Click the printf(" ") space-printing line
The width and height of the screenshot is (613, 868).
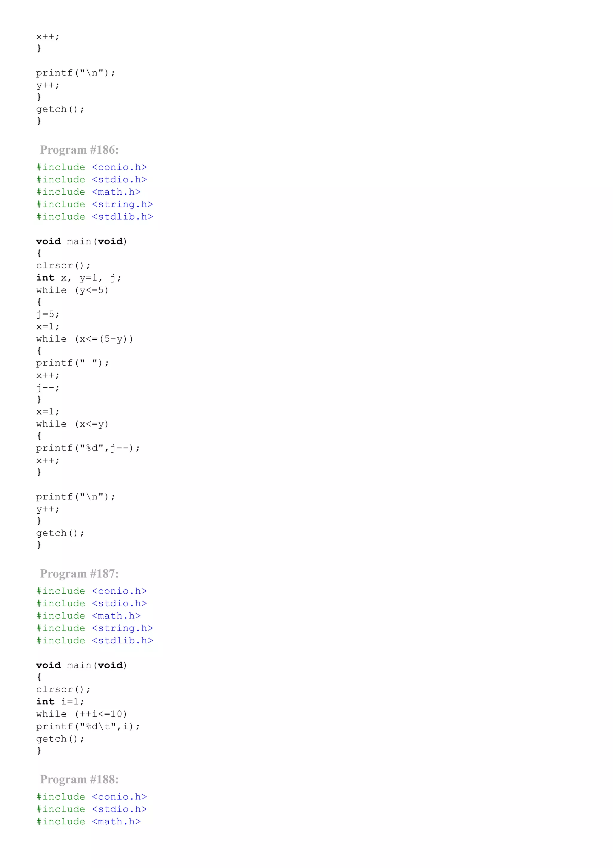(72, 363)
